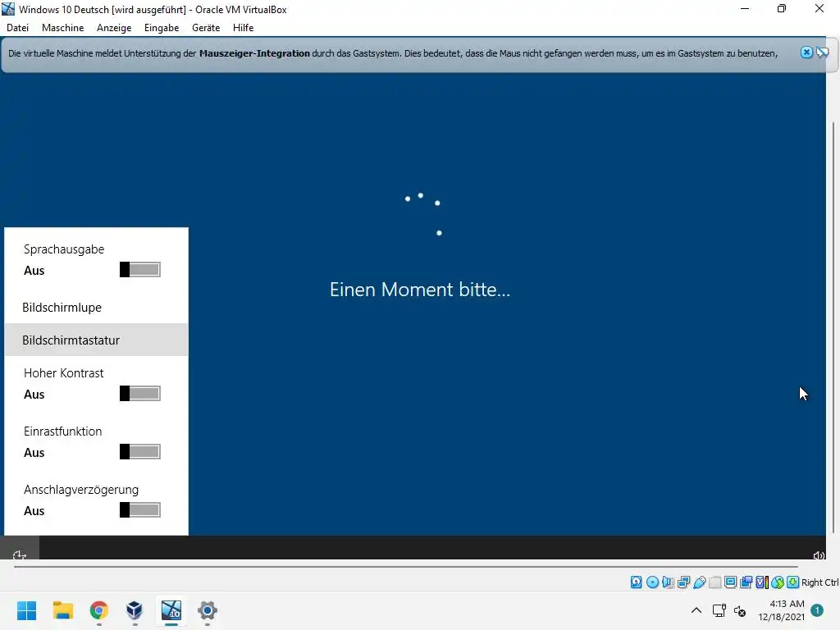This screenshot has height=630, width=840.
Task: Click the VirtualBox window title icon
Action: click(x=8, y=9)
